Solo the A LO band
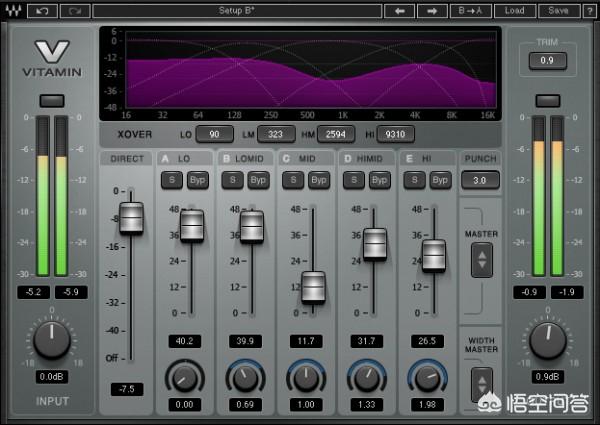 click(172, 180)
